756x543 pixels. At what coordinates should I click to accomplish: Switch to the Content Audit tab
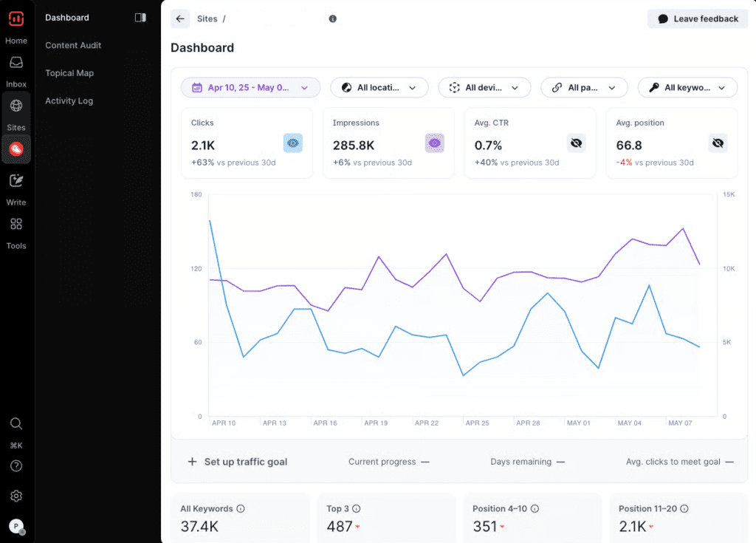(73, 45)
